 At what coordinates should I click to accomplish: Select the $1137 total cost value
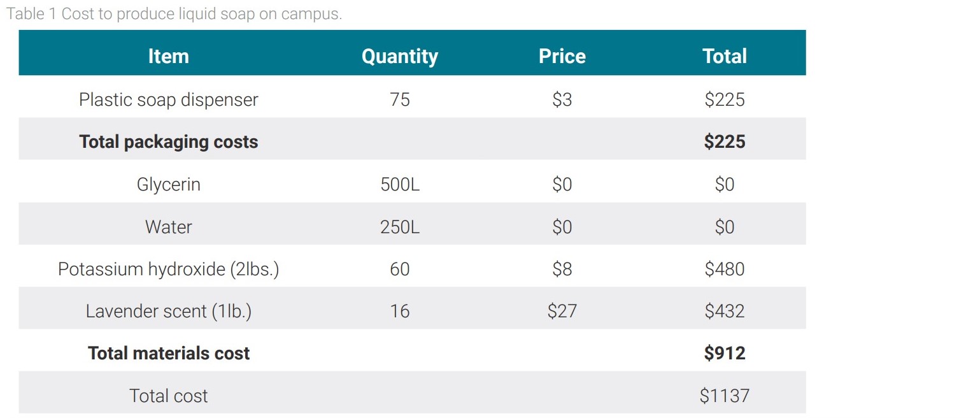click(724, 396)
